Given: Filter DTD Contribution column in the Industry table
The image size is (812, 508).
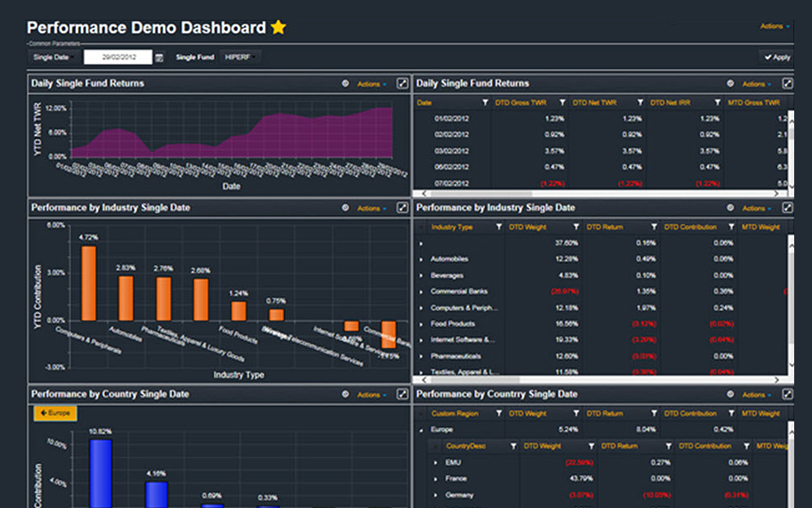Looking at the screenshot, I should coord(731,227).
